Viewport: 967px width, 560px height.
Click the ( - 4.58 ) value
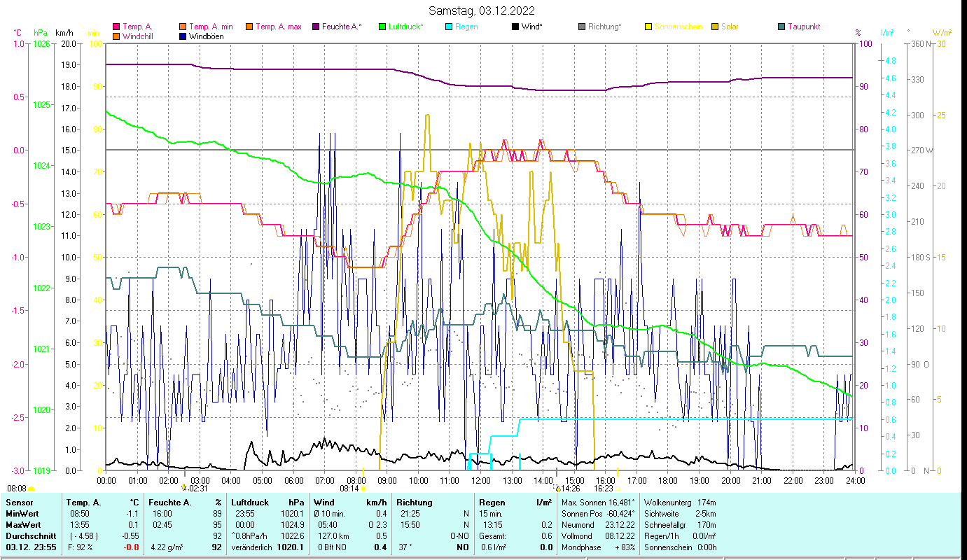click(x=83, y=536)
